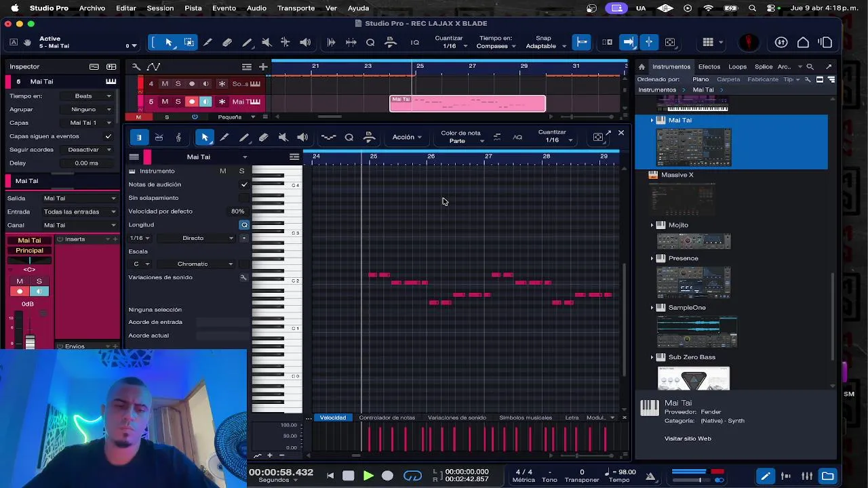Select the Mute tool in main toolbar
This screenshot has width=868, height=488.
click(x=267, y=42)
